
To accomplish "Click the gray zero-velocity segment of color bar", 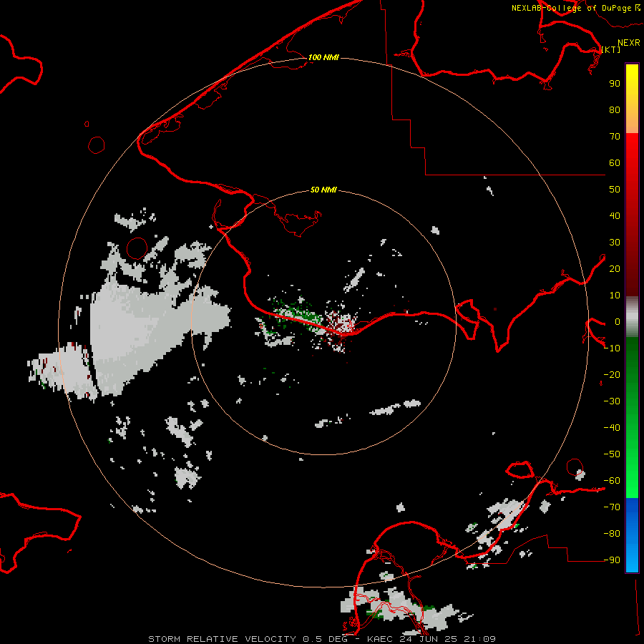I will click(632, 316).
